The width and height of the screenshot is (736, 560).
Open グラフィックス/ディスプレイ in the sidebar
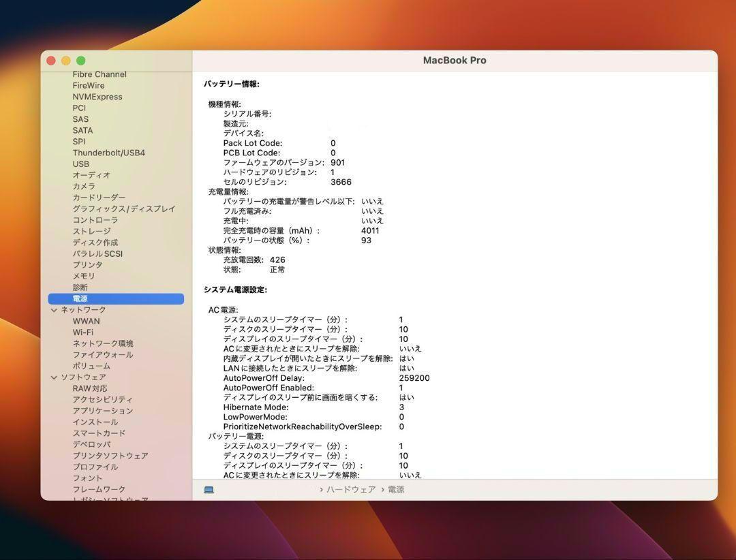coord(124,209)
